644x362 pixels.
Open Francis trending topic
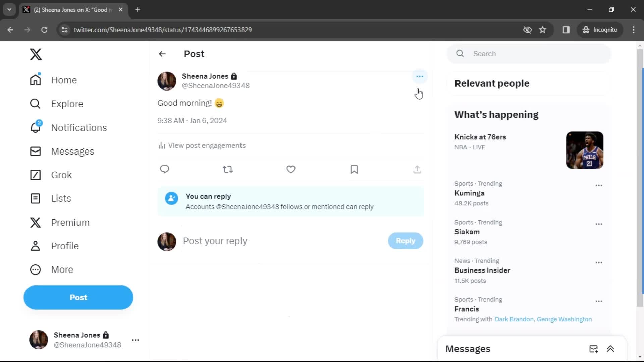click(467, 309)
